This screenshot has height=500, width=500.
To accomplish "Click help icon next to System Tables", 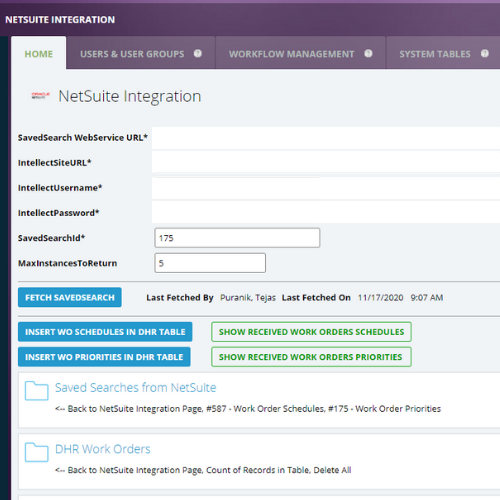I will [485, 53].
